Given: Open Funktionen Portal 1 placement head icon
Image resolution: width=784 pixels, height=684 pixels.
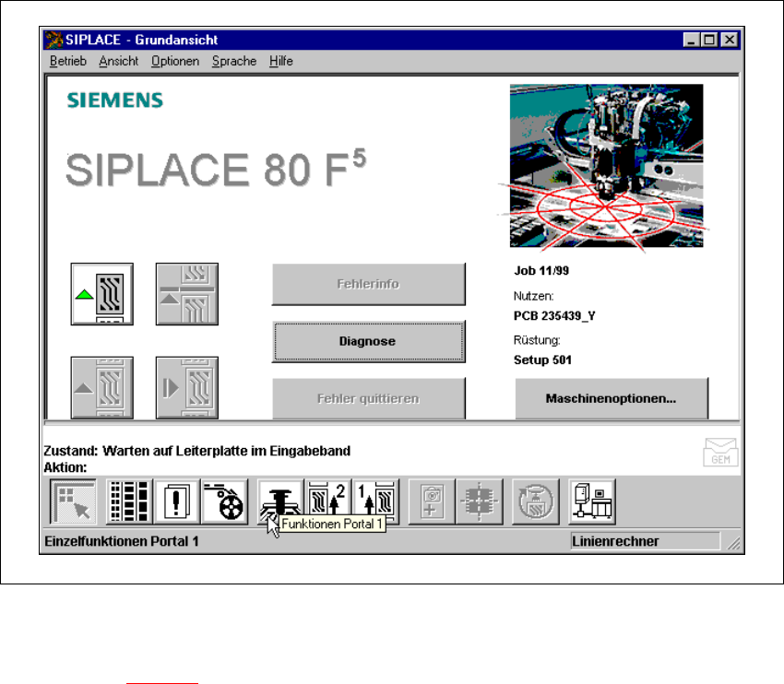Looking at the screenshot, I should click(x=280, y=501).
